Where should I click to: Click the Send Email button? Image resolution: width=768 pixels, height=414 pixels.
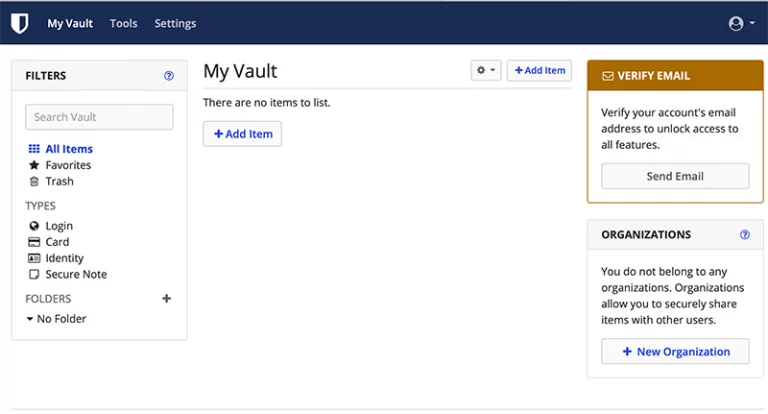pyautogui.click(x=675, y=176)
